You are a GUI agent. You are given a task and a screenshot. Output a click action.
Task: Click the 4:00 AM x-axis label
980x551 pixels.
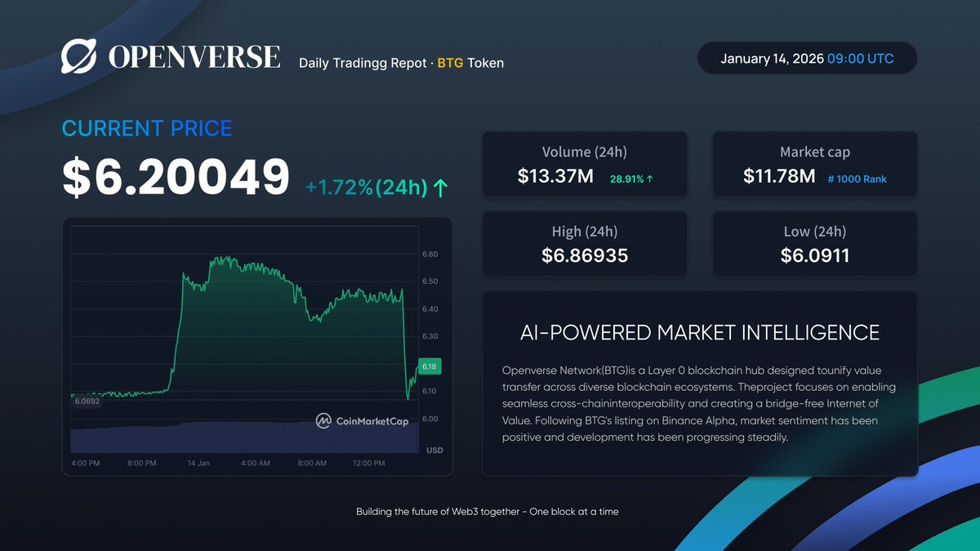click(255, 463)
